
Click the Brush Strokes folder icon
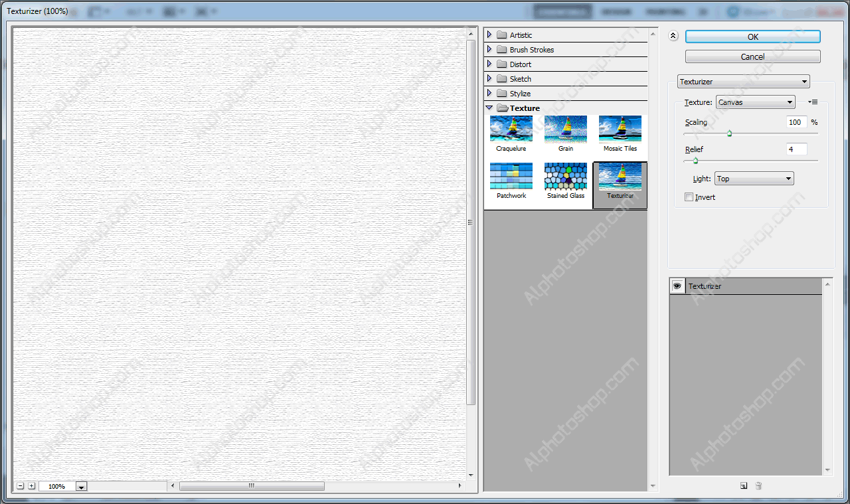pyautogui.click(x=501, y=50)
